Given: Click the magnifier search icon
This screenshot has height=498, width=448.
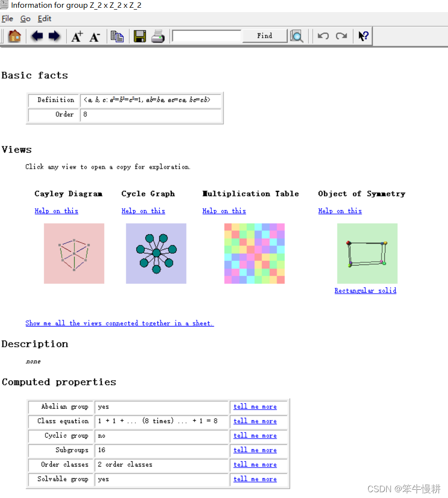Looking at the screenshot, I should (297, 36).
